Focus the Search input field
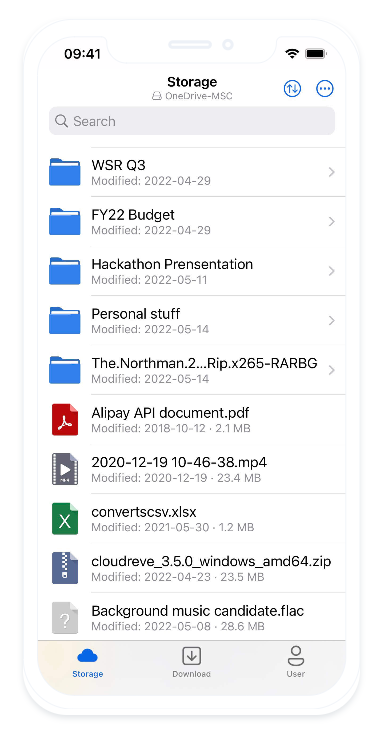Screen dimensions: 383x740 tap(192, 121)
